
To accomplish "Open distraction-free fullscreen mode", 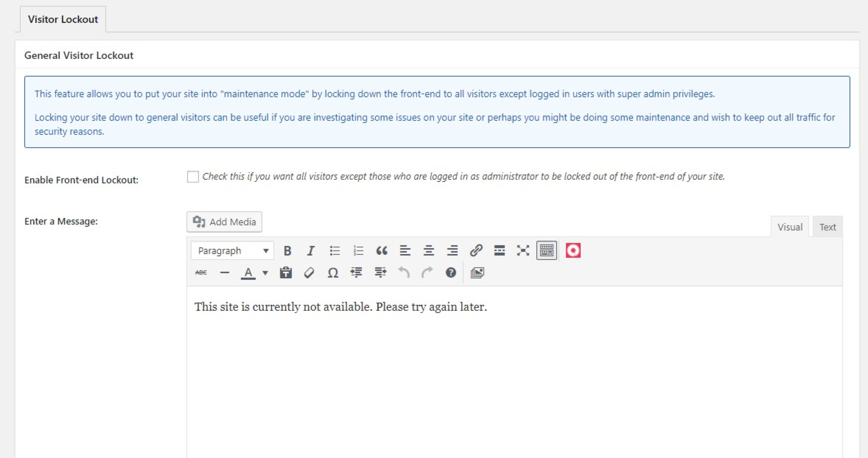I will click(523, 251).
